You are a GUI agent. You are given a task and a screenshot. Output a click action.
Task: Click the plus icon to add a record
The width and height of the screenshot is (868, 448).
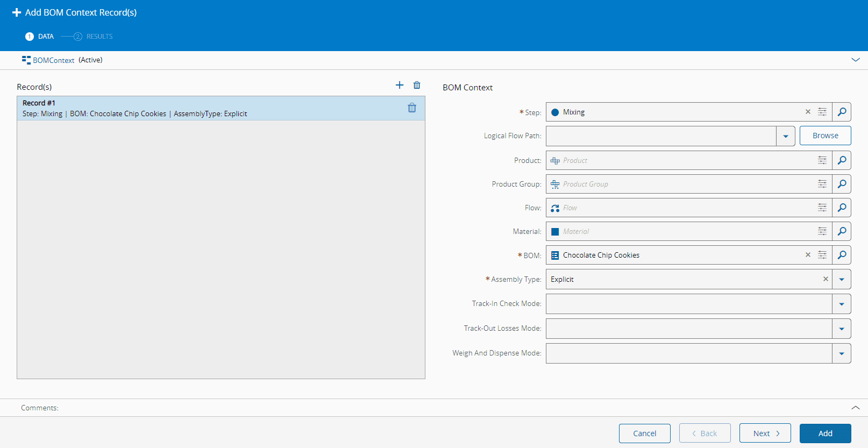coord(400,85)
